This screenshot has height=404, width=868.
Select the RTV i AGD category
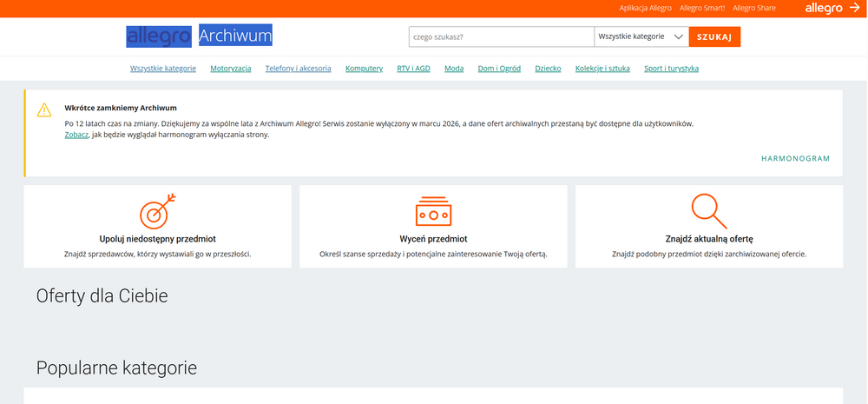point(413,69)
